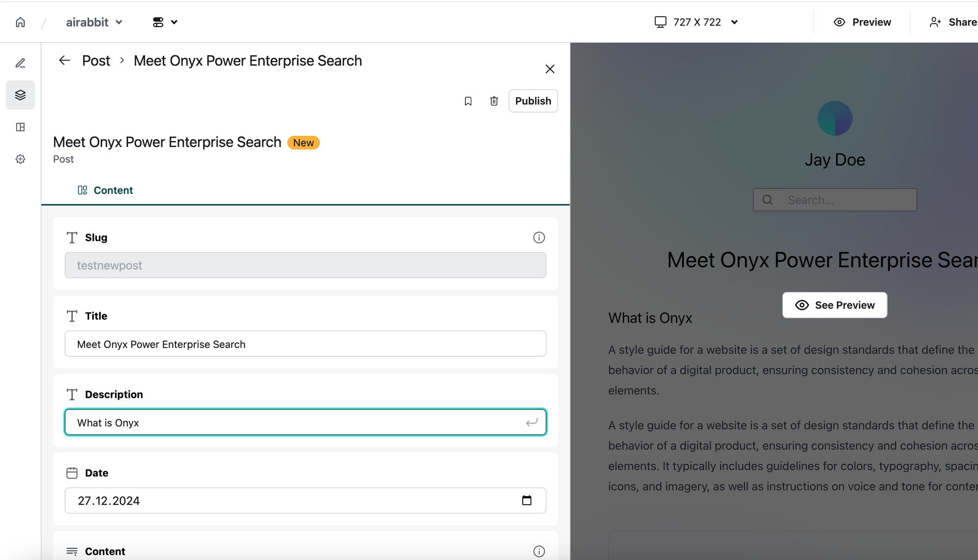This screenshot has width=978, height=560.
Task: Select the pencil edit icon in sidebar
Action: (x=20, y=63)
